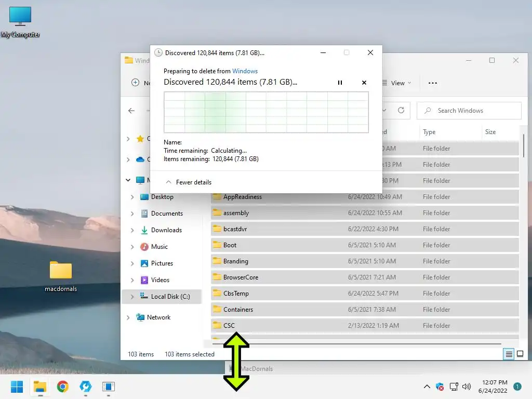The width and height of the screenshot is (532, 399).
Task: Open the blue hexagon taskbar app
Action: coord(86,387)
